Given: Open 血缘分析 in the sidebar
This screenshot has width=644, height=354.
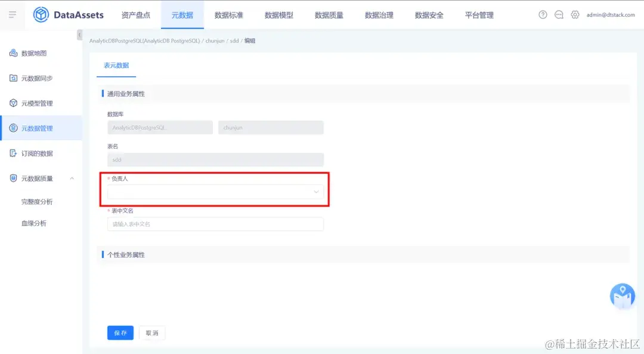Looking at the screenshot, I should [x=33, y=223].
